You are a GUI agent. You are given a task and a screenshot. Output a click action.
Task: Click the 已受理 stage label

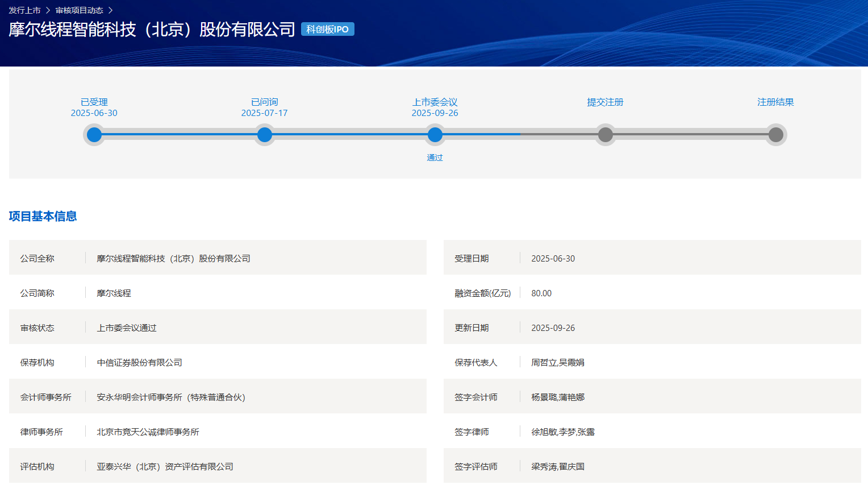tap(94, 102)
